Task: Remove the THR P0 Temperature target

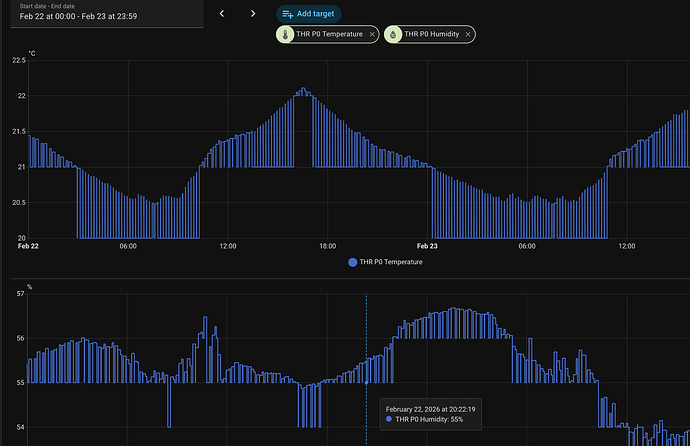Action: coord(372,35)
